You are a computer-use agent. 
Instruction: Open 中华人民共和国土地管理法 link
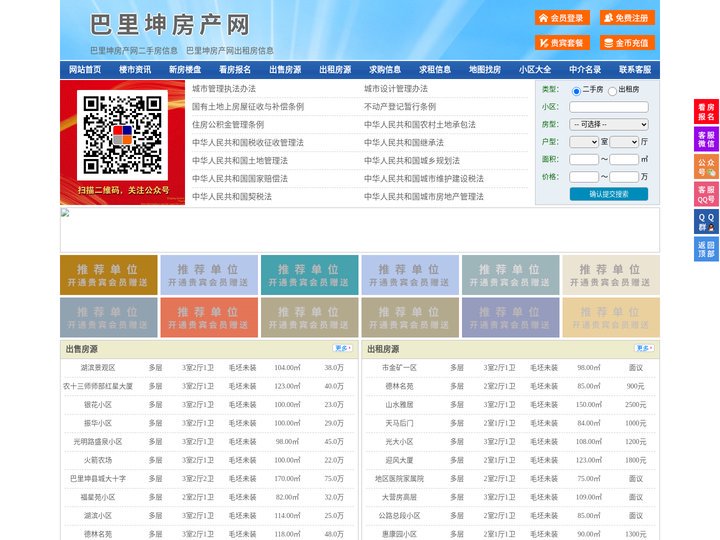click(x=240, y=160)
